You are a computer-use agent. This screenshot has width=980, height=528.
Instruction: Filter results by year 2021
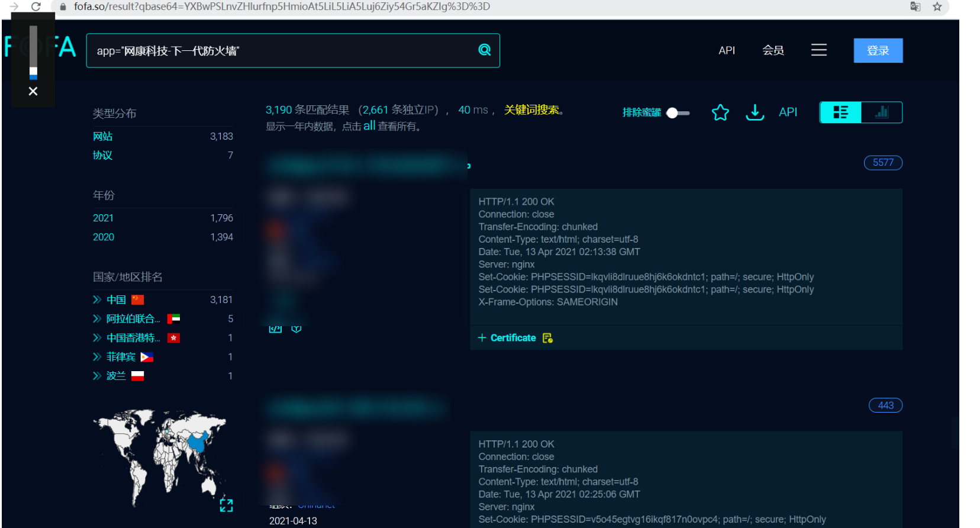103,218
